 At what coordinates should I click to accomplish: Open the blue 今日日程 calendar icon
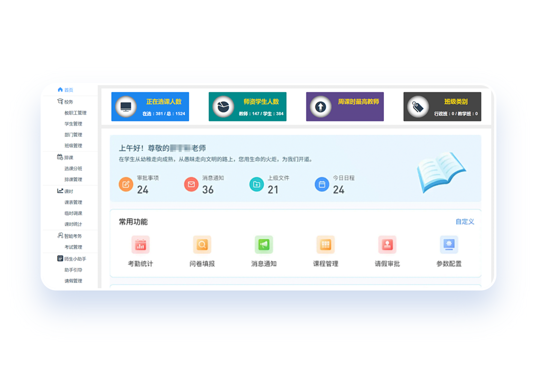coord(322,184)
